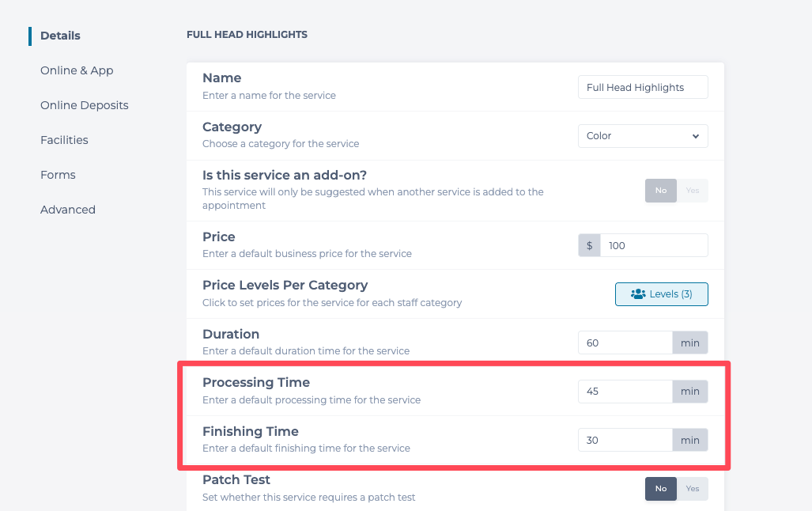Edit the Finishing Time field showing 30
This screenshot has width=812, height=511.
coord(625,440)
